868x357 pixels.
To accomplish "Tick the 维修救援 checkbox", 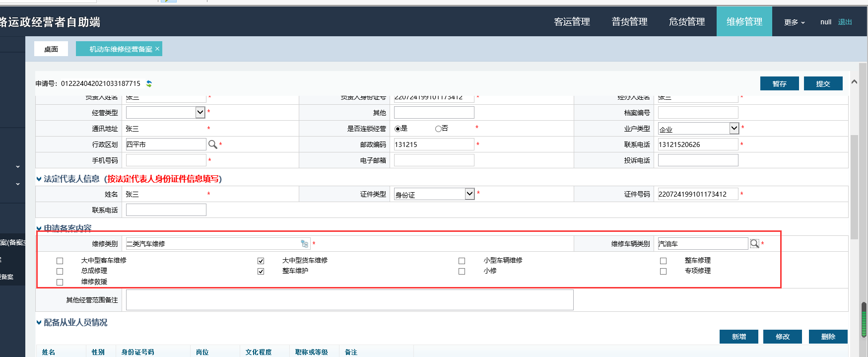I will tap(60, 282).
